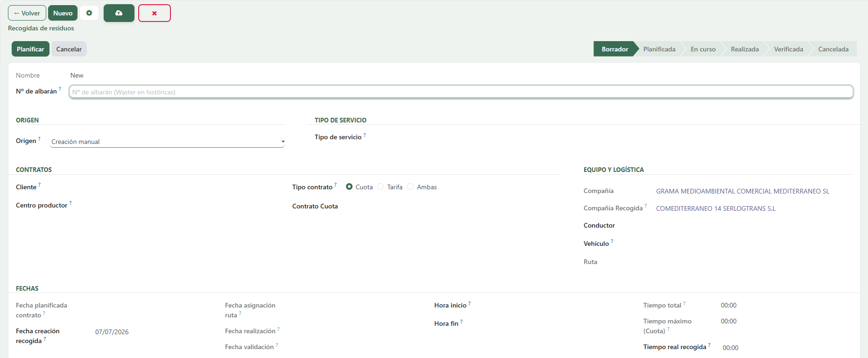
Task: Show help tooltip beside Vehículo label
Action: [x=612, y=242]
